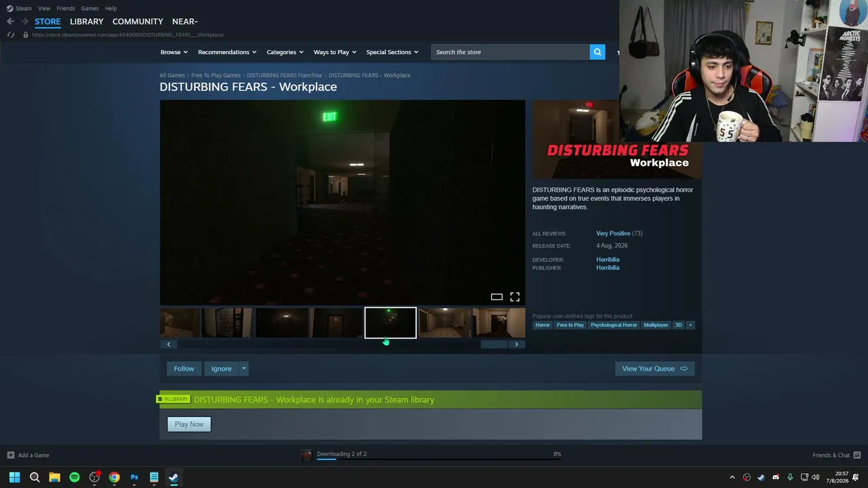Expand the Recommendations dropdown

[227, 52]
